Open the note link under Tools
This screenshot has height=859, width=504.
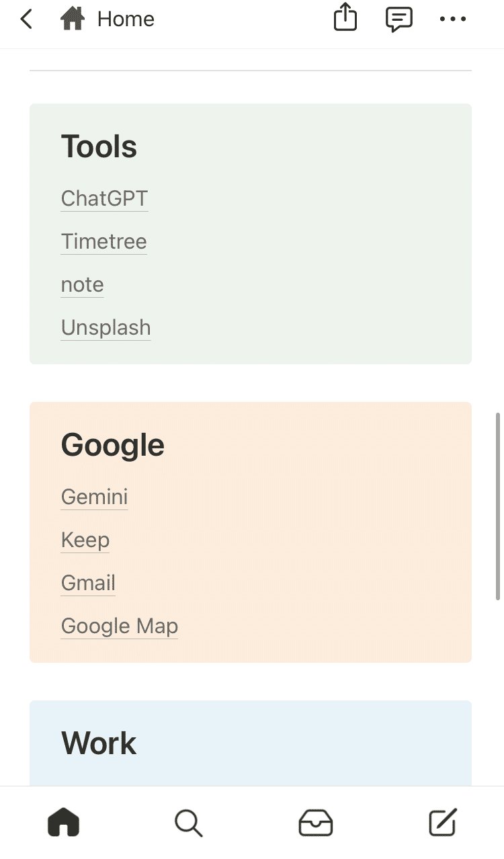tap(82, 284)
